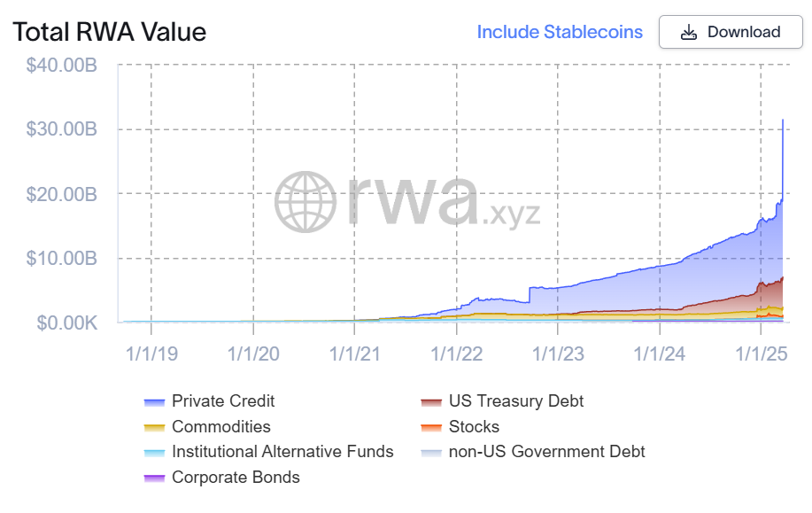Click the Private Credit blue color swatch
This screenshot has width=812, height=513.
tap(154, 402)
